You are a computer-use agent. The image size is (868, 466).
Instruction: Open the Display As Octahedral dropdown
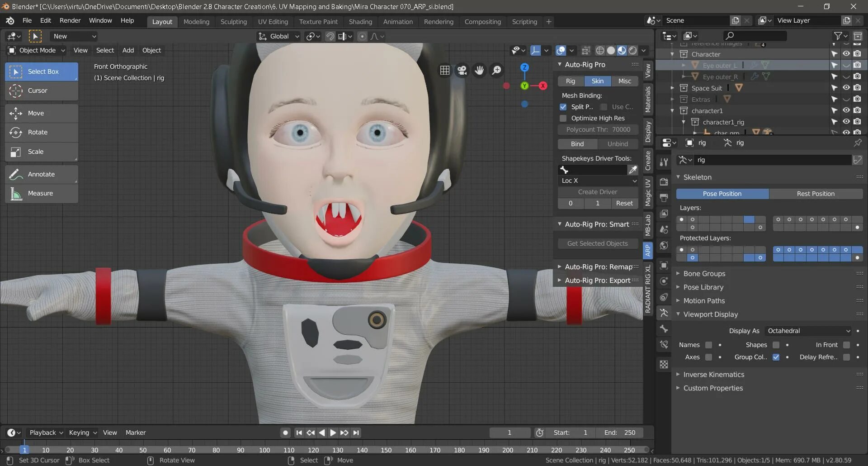(x=808, y=331)
